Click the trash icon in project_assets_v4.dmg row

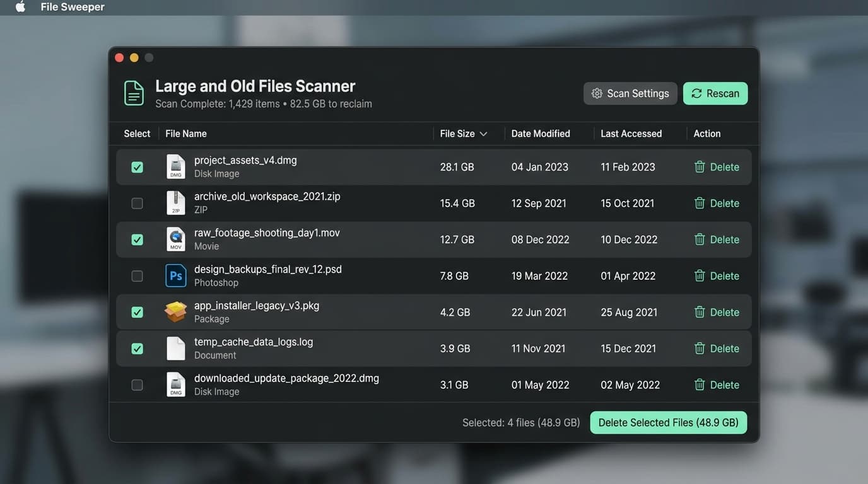click(x=700, y=167)
